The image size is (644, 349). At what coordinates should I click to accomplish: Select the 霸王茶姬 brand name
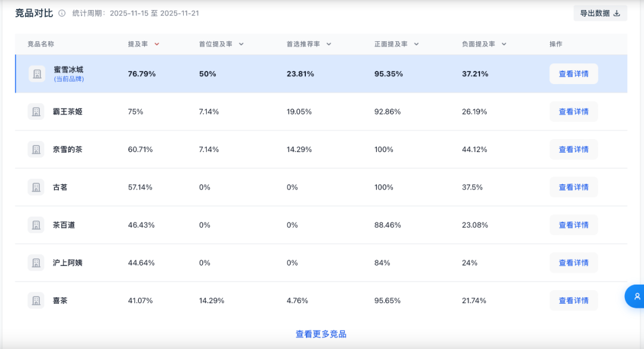[68, 112]
